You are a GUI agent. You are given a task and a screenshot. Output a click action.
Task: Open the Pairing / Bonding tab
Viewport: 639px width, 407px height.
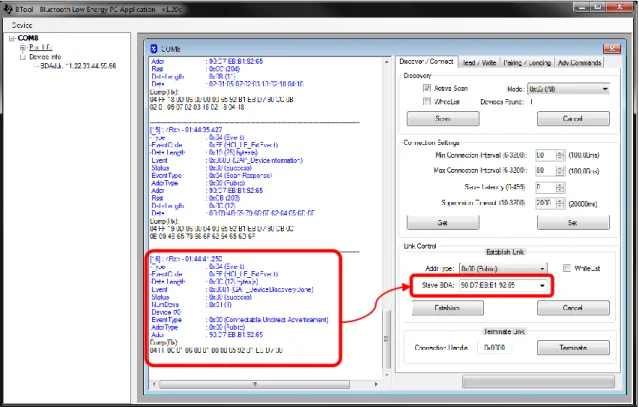[x=527, y=63]
